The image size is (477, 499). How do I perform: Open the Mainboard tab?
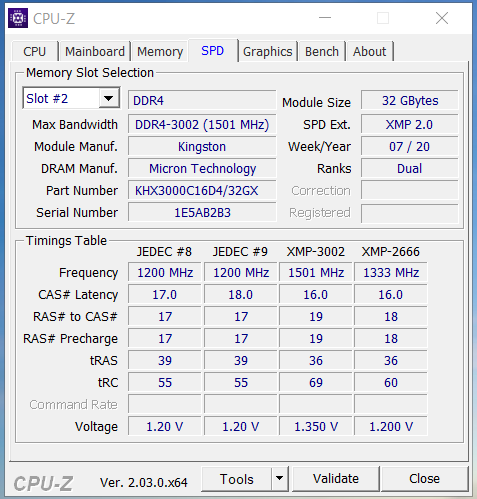point(95,52)
